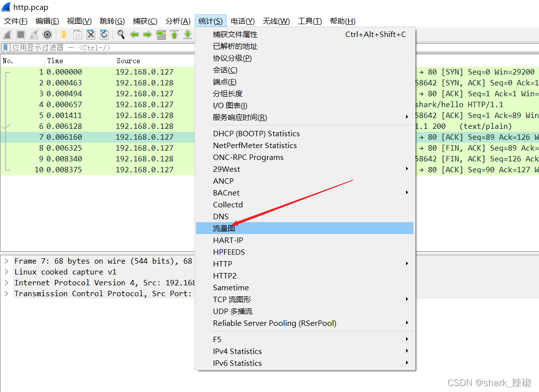Screen dimensions: 539x392
Task: Go forward with the right green arrow
Action: click(x=147, y=35)
